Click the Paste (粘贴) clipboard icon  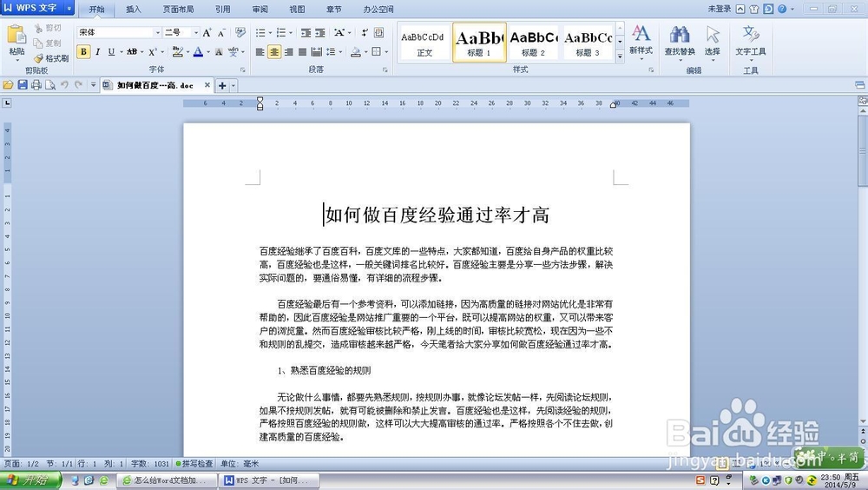pos(16,34)
